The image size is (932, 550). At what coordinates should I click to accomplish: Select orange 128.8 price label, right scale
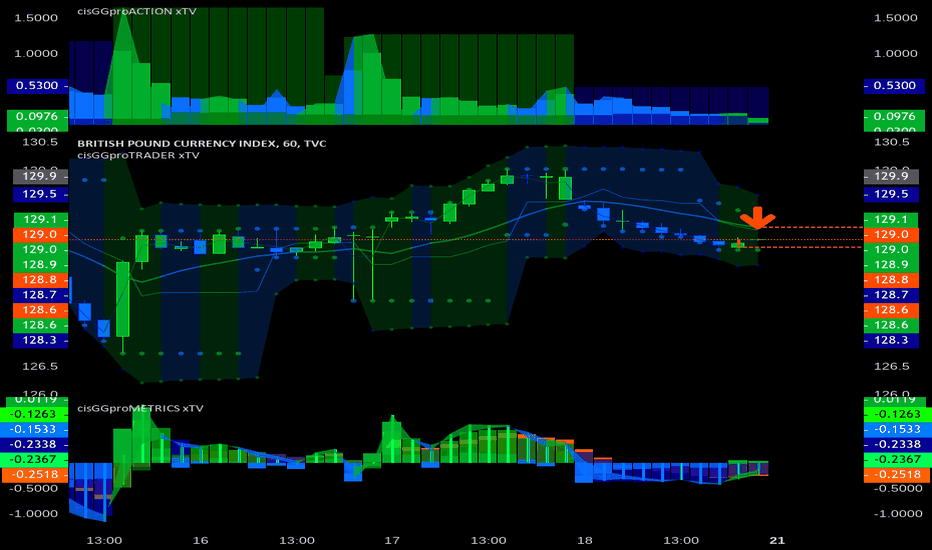891,279
